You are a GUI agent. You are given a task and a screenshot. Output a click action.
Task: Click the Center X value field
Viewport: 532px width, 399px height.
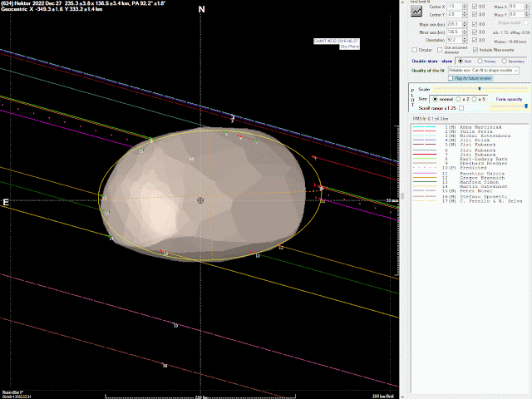(455, 7)
